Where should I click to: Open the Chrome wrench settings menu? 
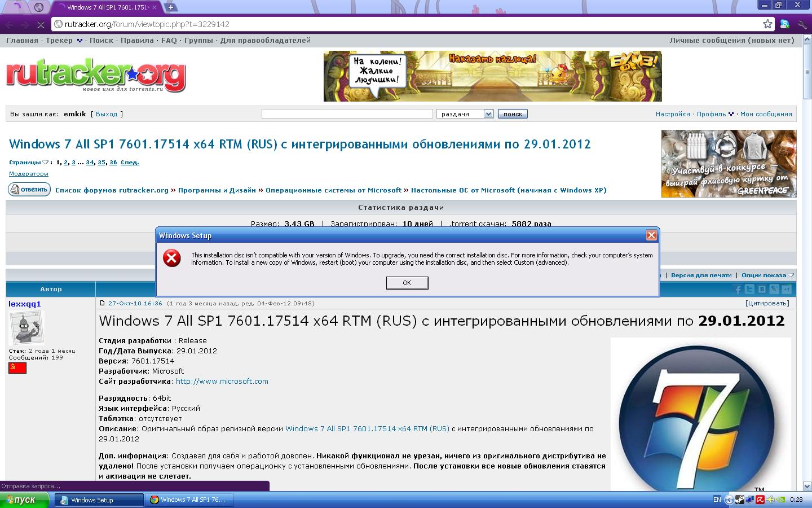(x=802, y=24)
